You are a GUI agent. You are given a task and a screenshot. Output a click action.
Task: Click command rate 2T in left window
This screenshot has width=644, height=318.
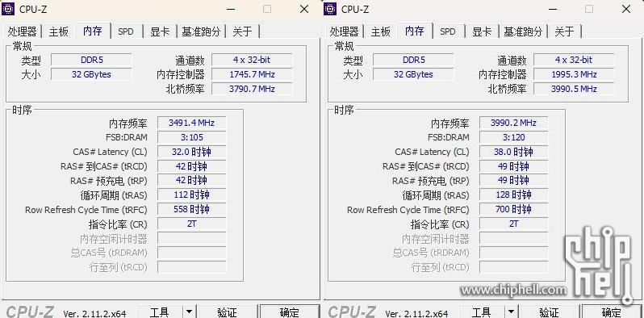tap(192, 224)
